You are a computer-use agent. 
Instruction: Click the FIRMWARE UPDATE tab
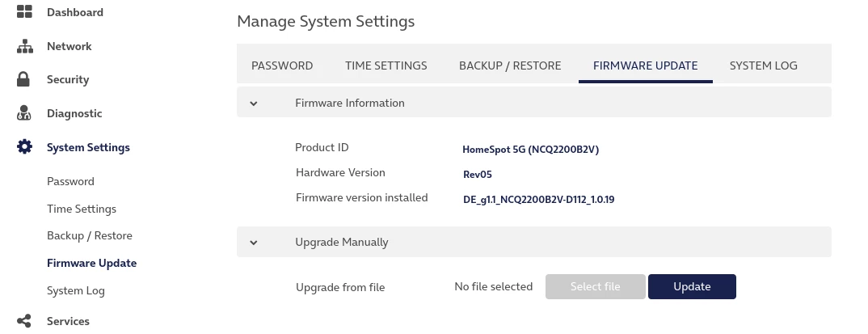(645, 66)
